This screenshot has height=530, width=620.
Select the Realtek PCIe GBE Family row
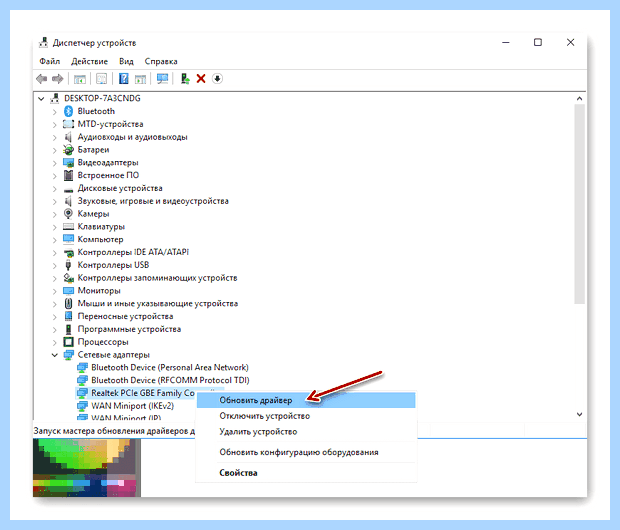coord(143,393)
